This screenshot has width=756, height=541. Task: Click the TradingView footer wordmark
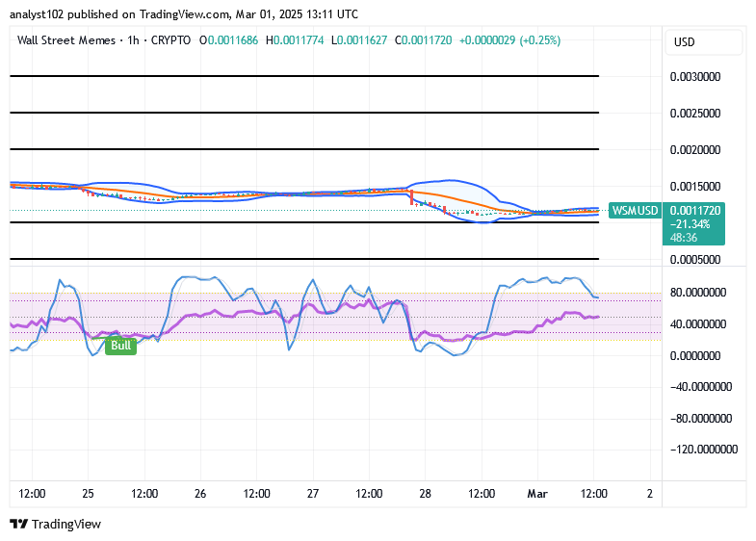[66, 524]
